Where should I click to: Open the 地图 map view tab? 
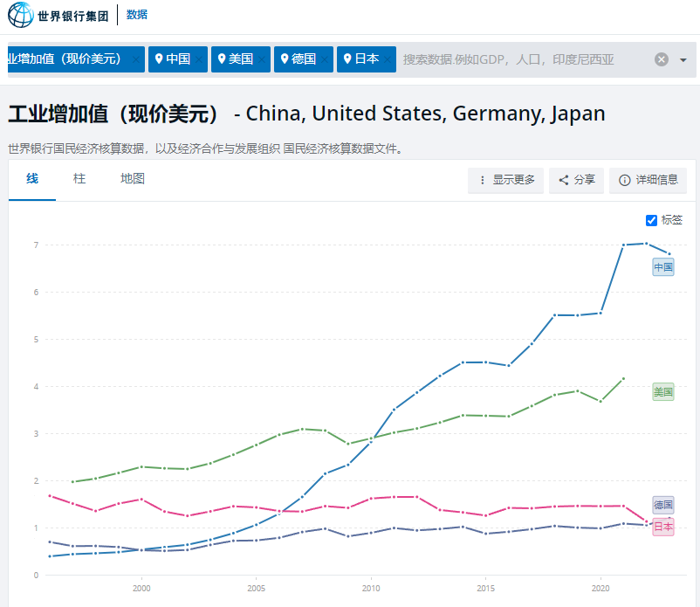[x=133, y=179]
